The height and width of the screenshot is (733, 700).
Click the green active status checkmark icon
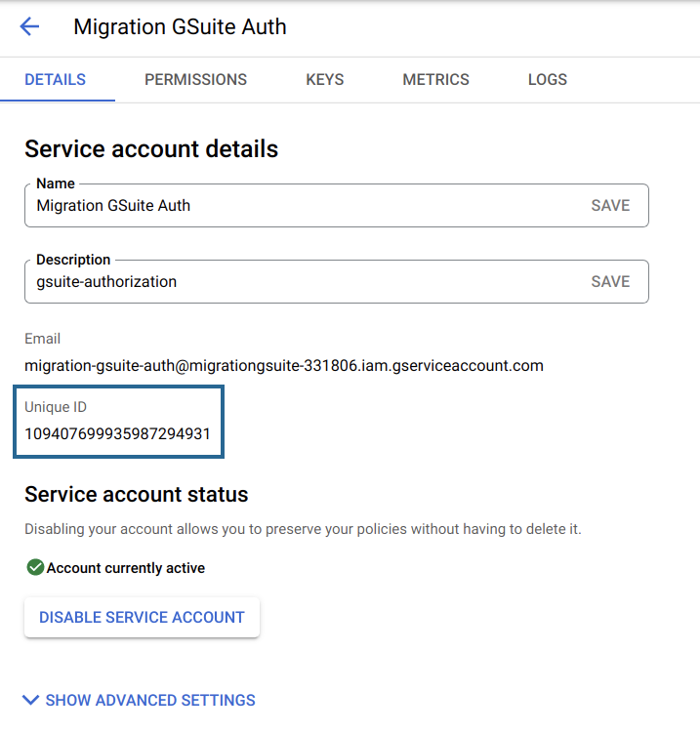click(35, 567)
